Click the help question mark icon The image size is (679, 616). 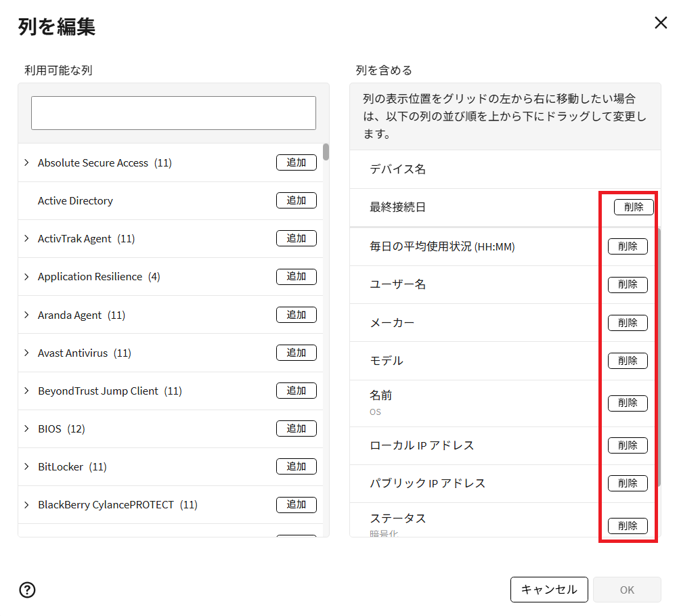pyautogui.click(x=28, y=590)
